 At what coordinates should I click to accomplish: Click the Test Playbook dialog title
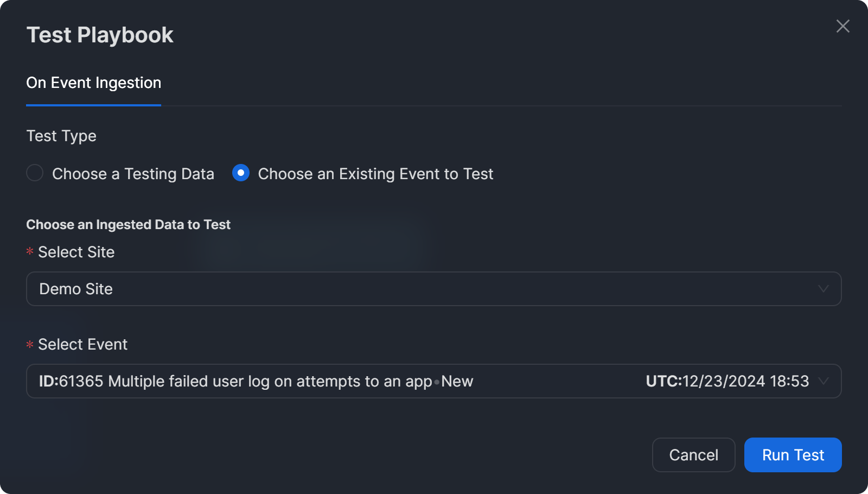coord(100,35)
